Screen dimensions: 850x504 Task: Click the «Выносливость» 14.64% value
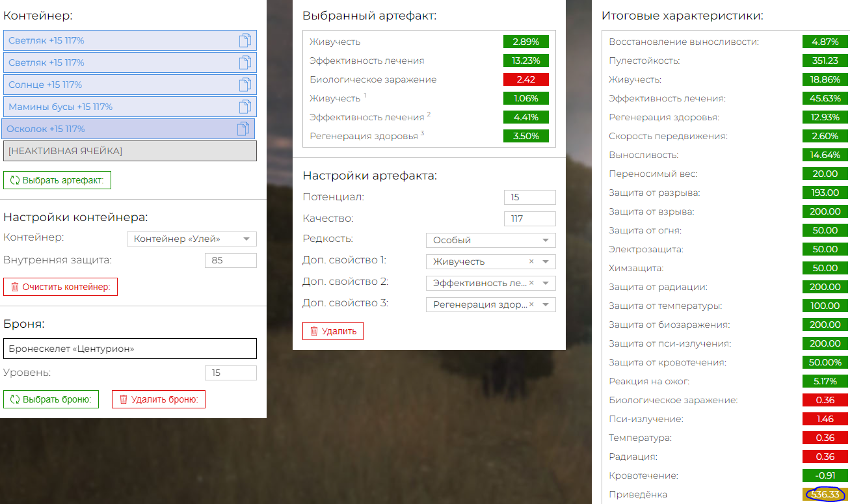[x=825, y=155]
